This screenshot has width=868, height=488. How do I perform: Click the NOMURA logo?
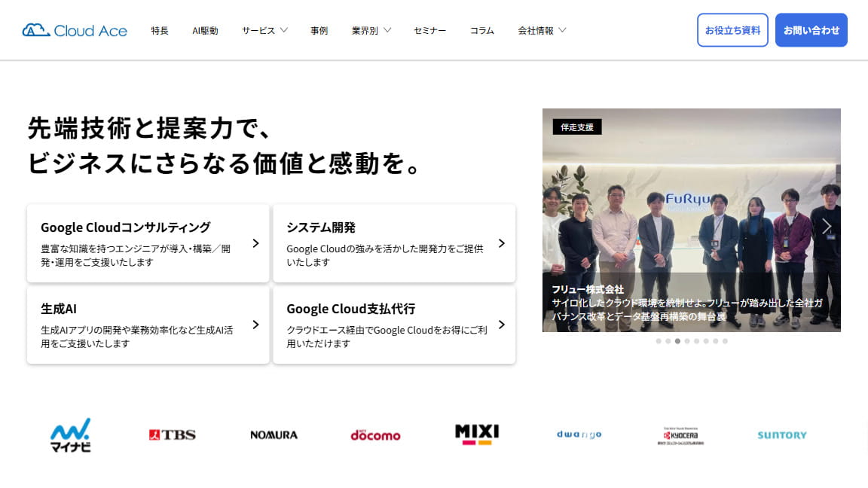tap(274, 435)
